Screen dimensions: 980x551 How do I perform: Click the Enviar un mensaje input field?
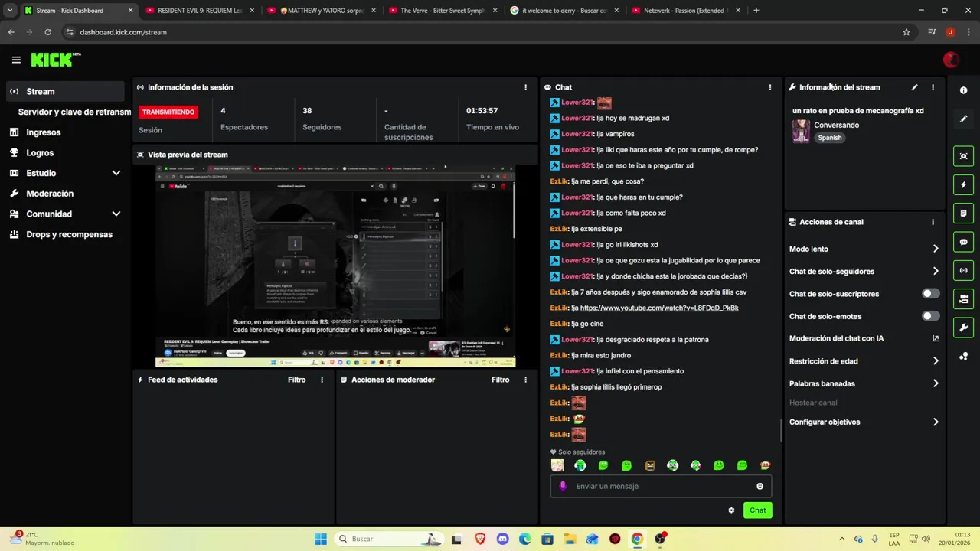click(x=661, y=486)
